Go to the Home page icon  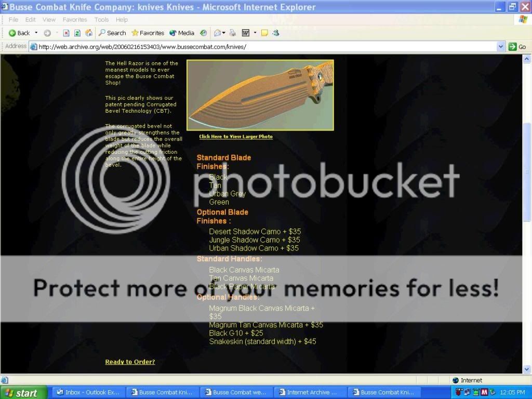tap(89, 33)
